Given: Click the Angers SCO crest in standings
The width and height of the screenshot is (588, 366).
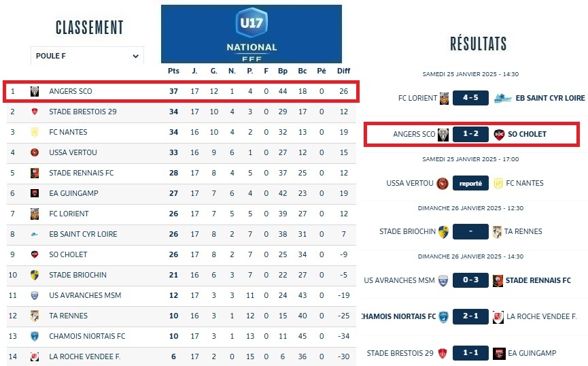Looking at the screenshot, I should 35,91.
